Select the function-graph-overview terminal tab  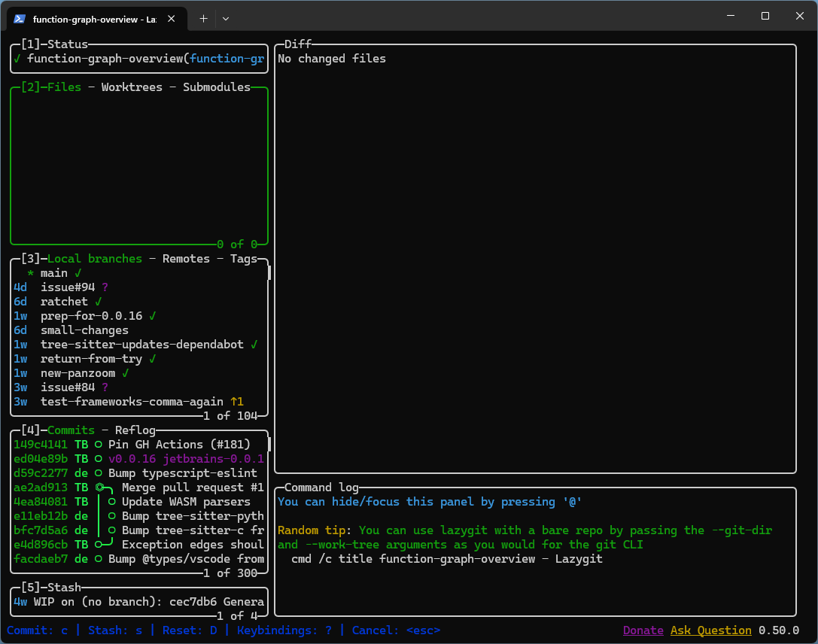pos(97,19)
